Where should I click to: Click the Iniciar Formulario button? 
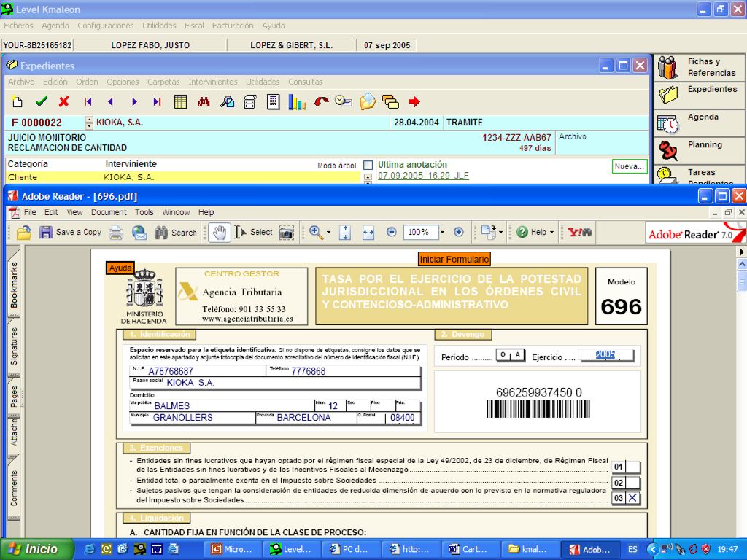[454, 260]
